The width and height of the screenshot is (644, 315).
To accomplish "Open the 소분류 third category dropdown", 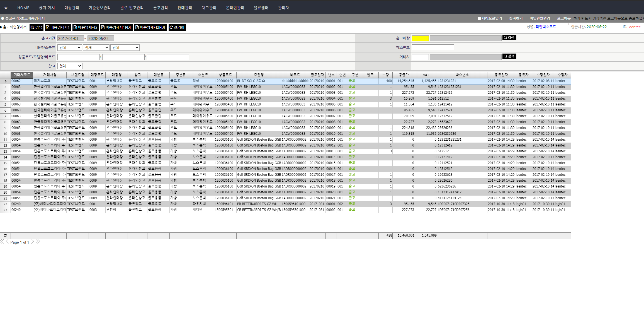I will pos(125,48).
